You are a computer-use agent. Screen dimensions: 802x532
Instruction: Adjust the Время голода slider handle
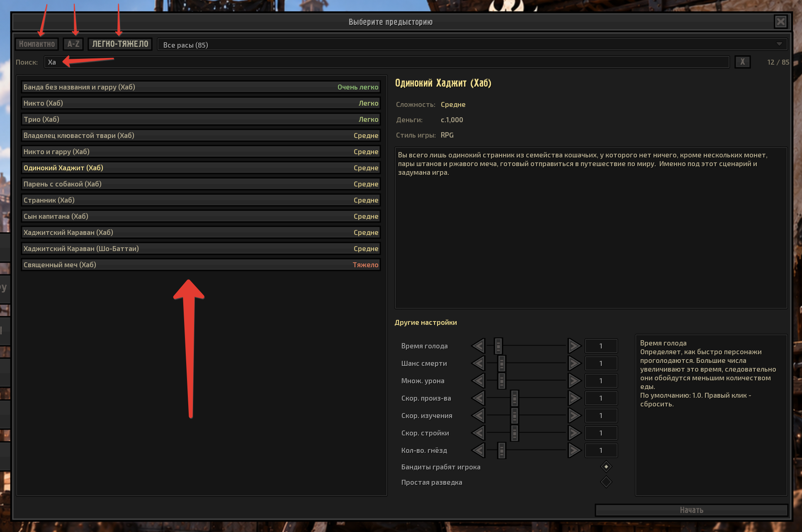498,346
